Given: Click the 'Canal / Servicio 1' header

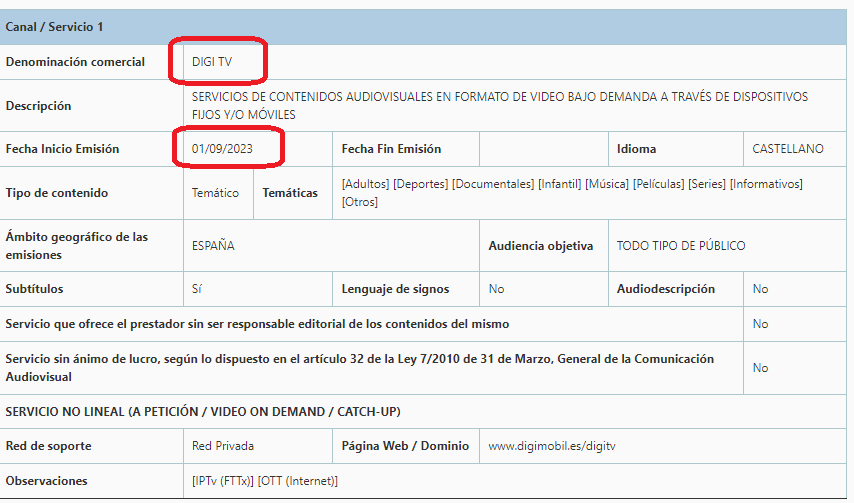Looking at the screenshot, I should point(54,27).
